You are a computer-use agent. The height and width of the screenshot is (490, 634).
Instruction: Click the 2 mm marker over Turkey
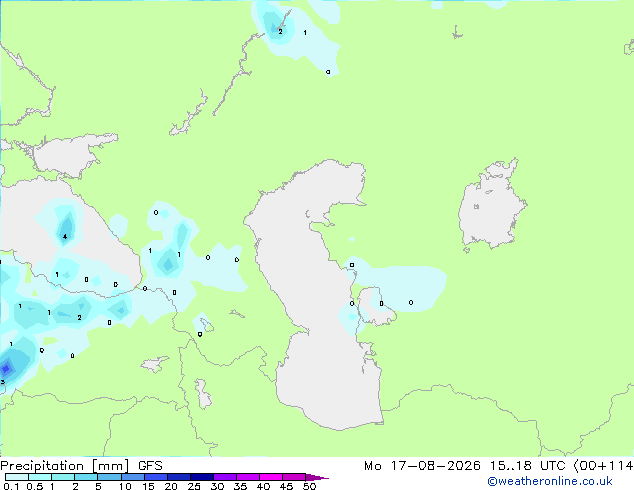[79, 317]
